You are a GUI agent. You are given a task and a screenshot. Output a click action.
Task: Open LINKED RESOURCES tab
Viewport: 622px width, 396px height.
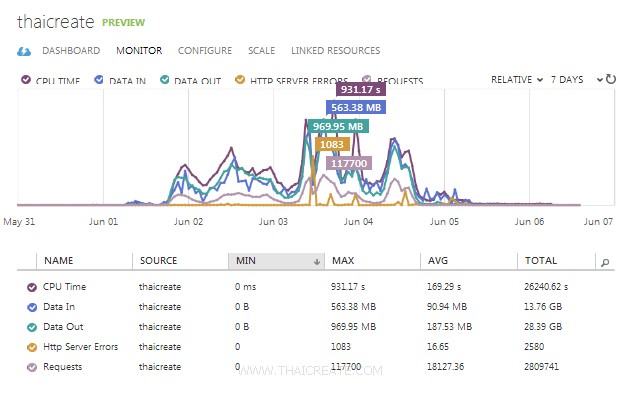click(x=336, y=51)
